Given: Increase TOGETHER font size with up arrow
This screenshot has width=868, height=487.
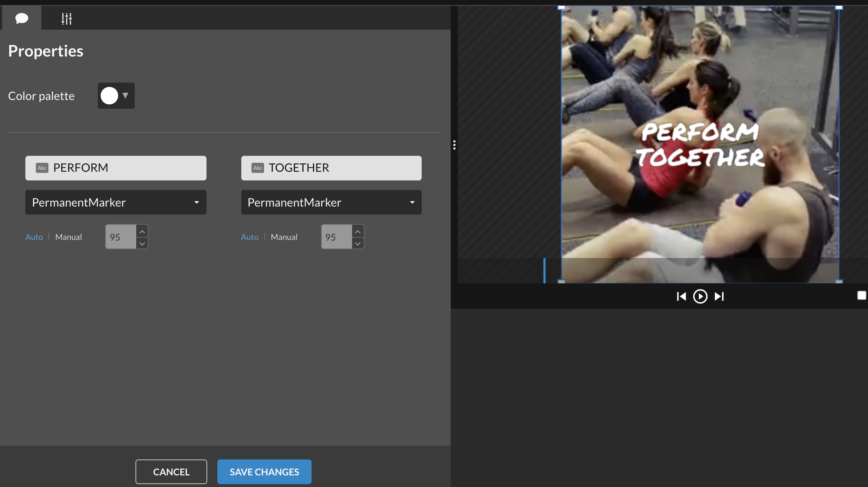Looking at the screenshot, I should [358, 231].
